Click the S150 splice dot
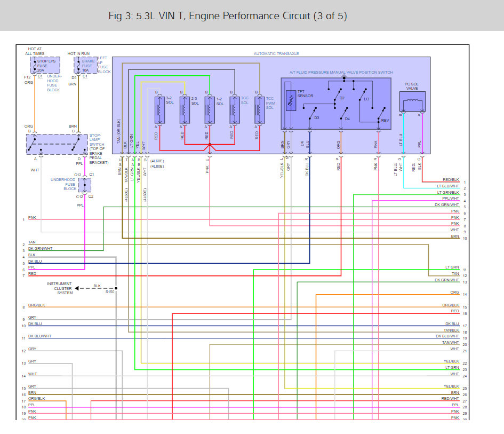The width and height of the screenshot is (504, 434). 116,288
